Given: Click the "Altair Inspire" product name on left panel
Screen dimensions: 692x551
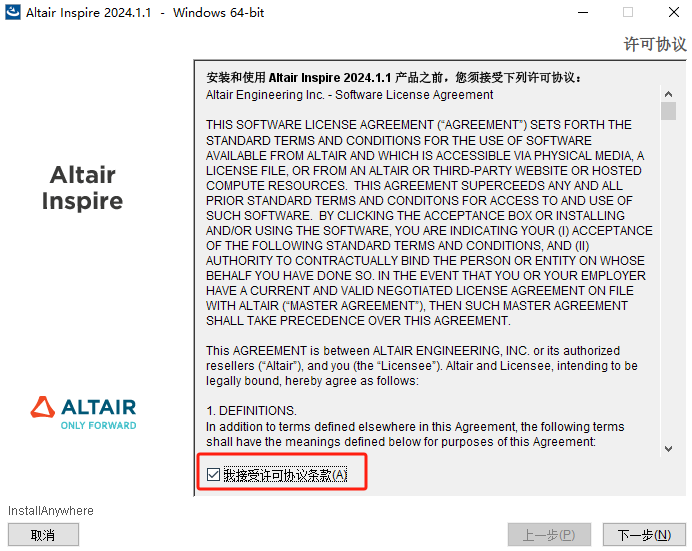Looking at the screenshot, I should [83, 188].
